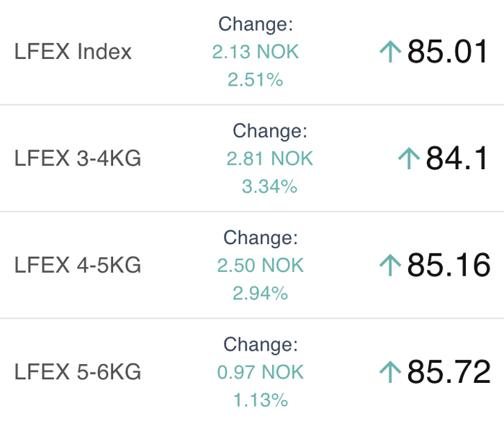Click the up arrow beside 85.01
Viewport: 504px width, 421px height.
(390, 51)
